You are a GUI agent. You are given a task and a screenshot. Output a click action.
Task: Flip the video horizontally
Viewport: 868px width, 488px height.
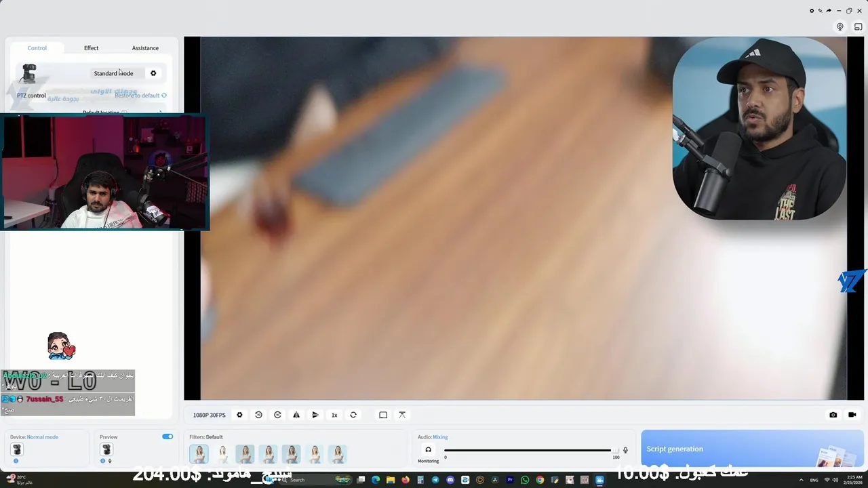click(x=296, y=415)
